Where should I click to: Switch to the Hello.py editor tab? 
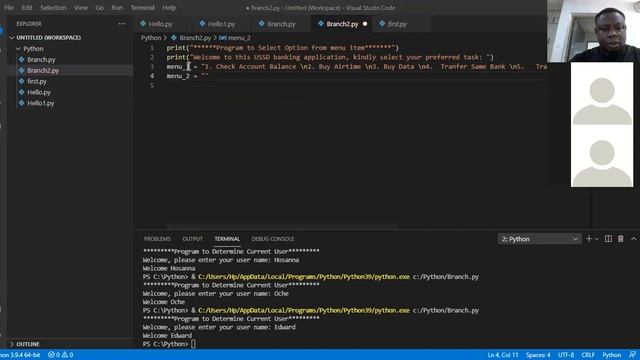coord(161,24)
